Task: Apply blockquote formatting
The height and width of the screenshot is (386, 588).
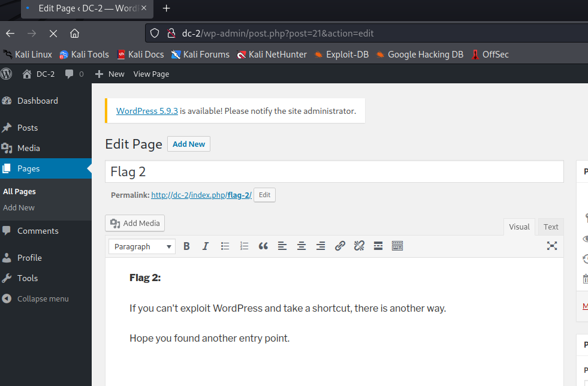Action: pyautogui.click(x=263, y=246)
